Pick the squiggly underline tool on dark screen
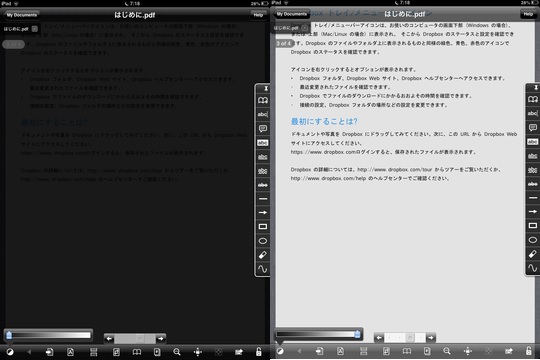Screen dimensions: 540x360 click(x=263, y=171)
